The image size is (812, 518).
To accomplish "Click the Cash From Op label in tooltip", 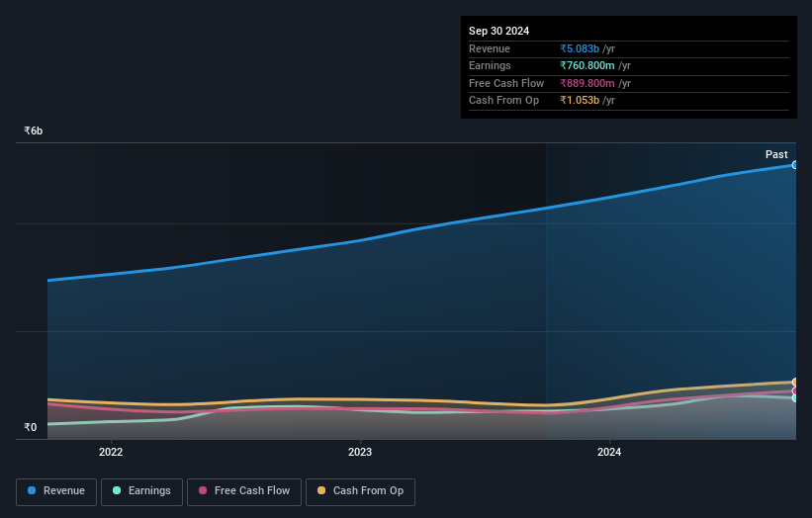I will pos(503,101).
